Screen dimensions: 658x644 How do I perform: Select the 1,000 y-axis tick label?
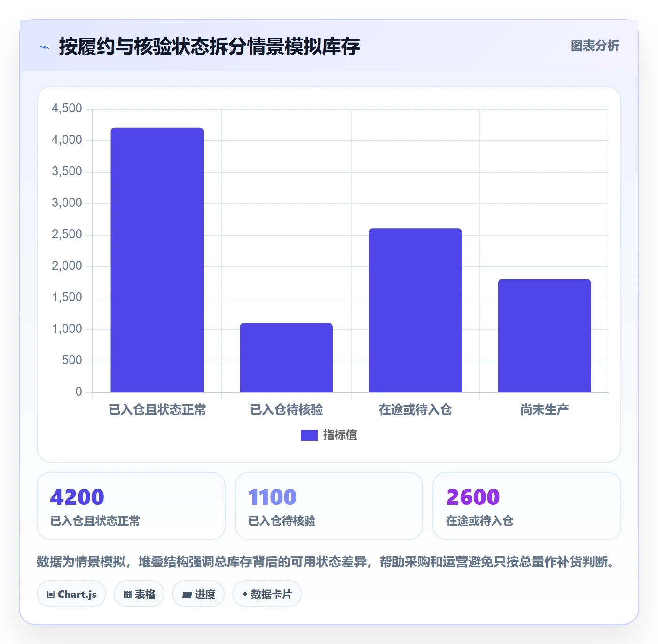[67, 329]
